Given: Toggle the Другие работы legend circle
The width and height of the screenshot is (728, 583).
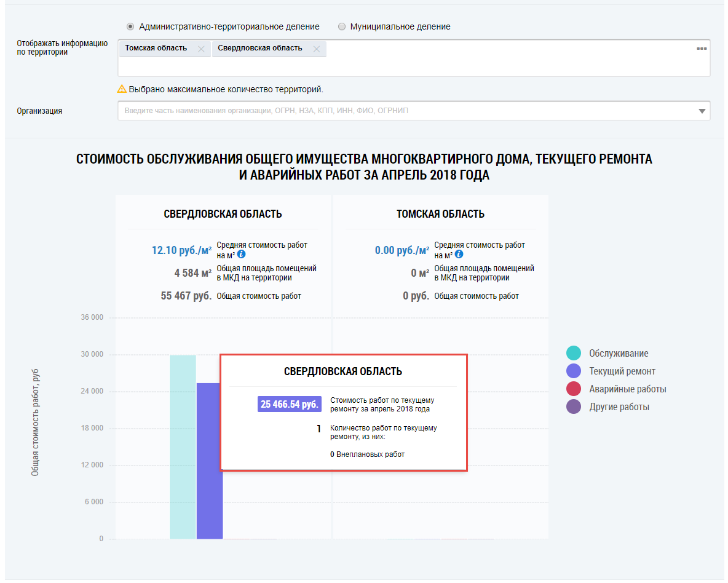Looking at the screenshot, I should click(x=574, y=407).
